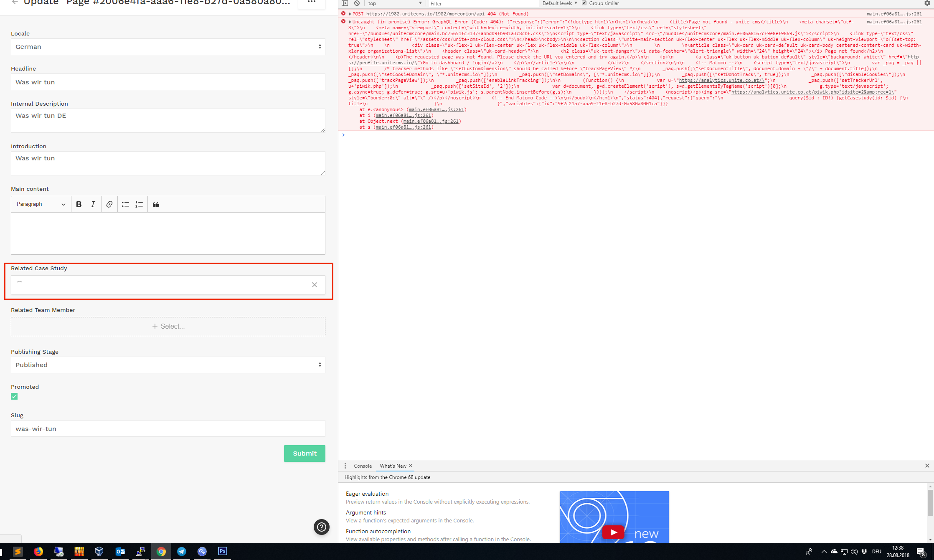Viewport: 934px width, 560px height.
Task: Expand the POST 404 error entry
Action: click(350, 14)
